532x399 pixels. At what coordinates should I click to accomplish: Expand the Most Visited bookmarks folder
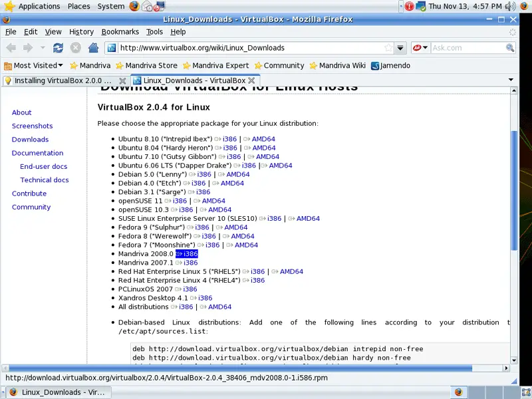click(33, 65)
